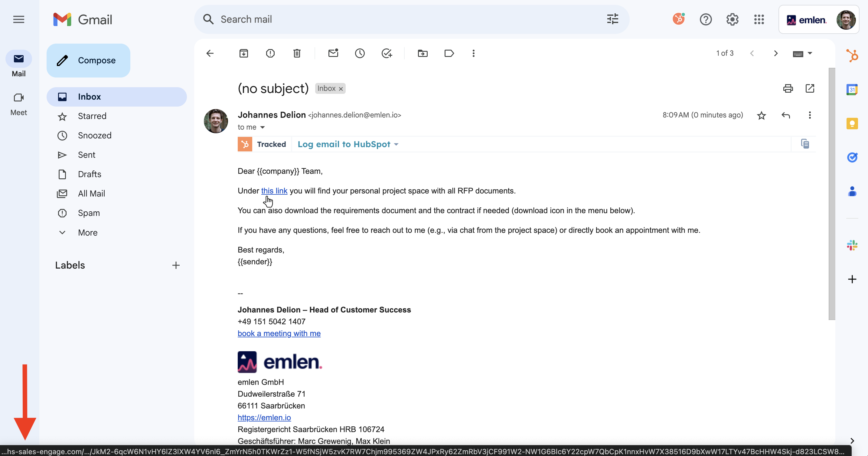
Task: Open the 'book a meeting with me' link
Action: 279,333
